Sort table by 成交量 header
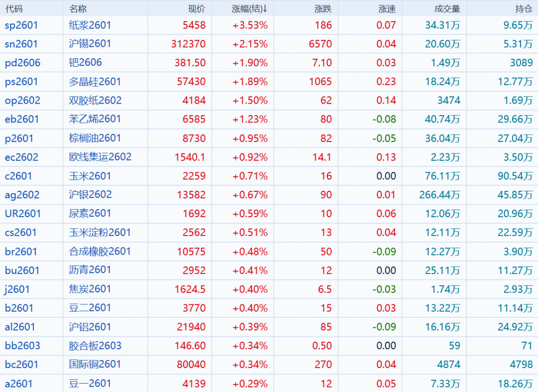Viewport: 538px width, 392px height. pos(447,8)
